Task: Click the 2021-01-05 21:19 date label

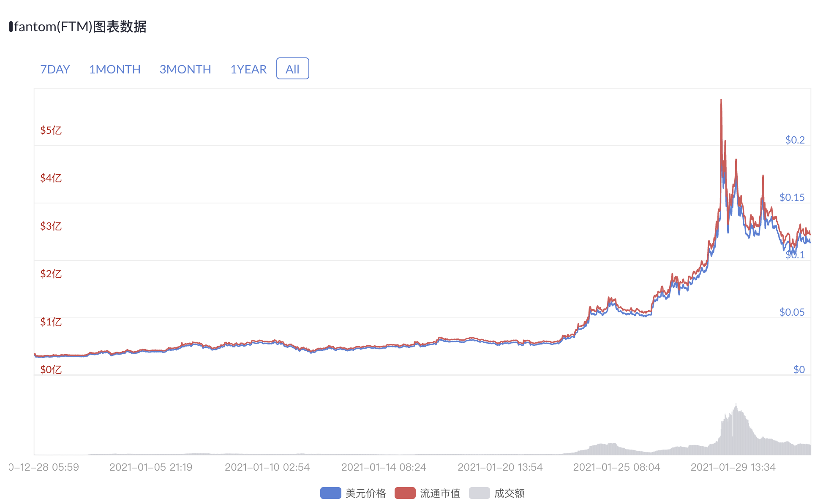Action: point(151,467)
